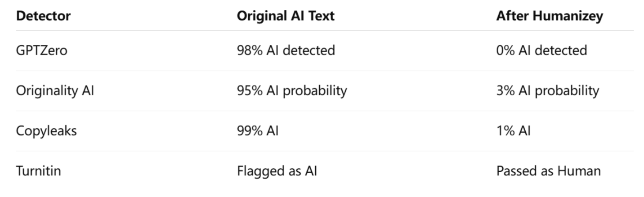Click the 95% AI probability cell
This screenshot has height=197, width=644.
click(x=292, y=90)
